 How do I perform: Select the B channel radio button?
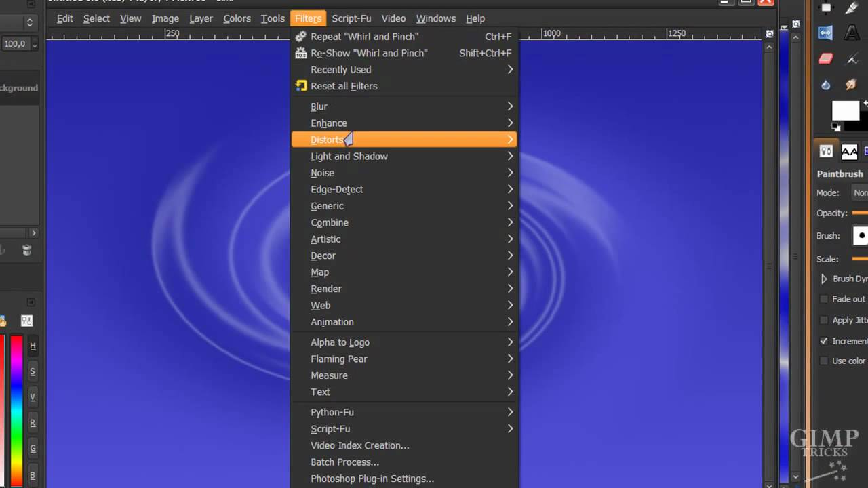pos(33,475)
